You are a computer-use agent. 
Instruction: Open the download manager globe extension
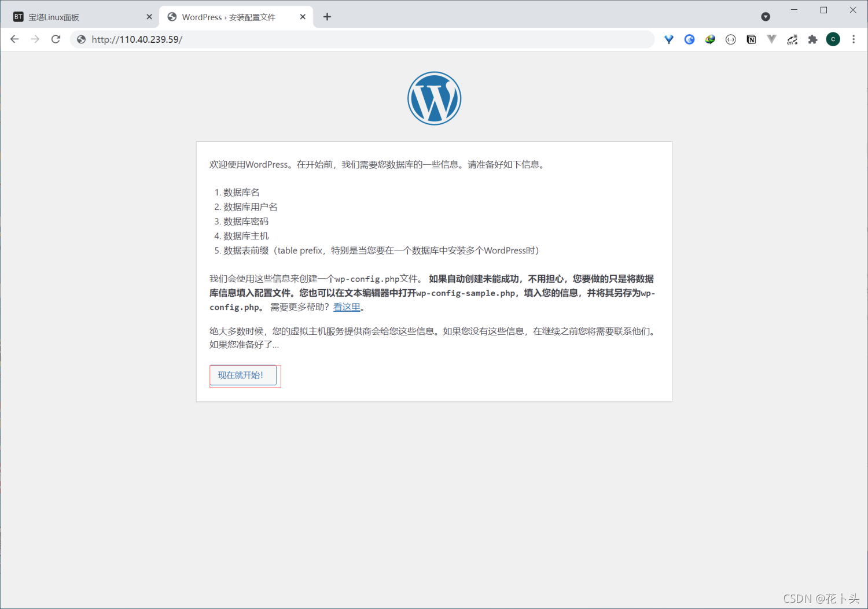pyautogui.click(x=710, y=39)
